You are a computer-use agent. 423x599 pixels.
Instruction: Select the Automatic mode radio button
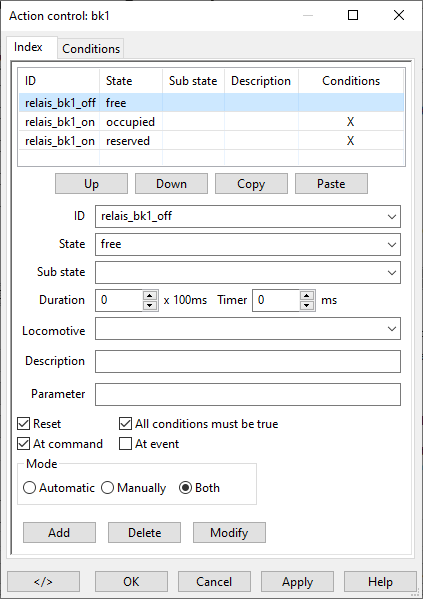pyautogui.click(x=29, y=488)
